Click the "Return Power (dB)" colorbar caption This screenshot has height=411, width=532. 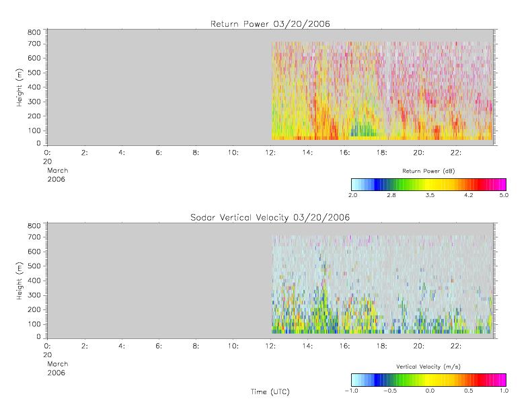[428, 171]
